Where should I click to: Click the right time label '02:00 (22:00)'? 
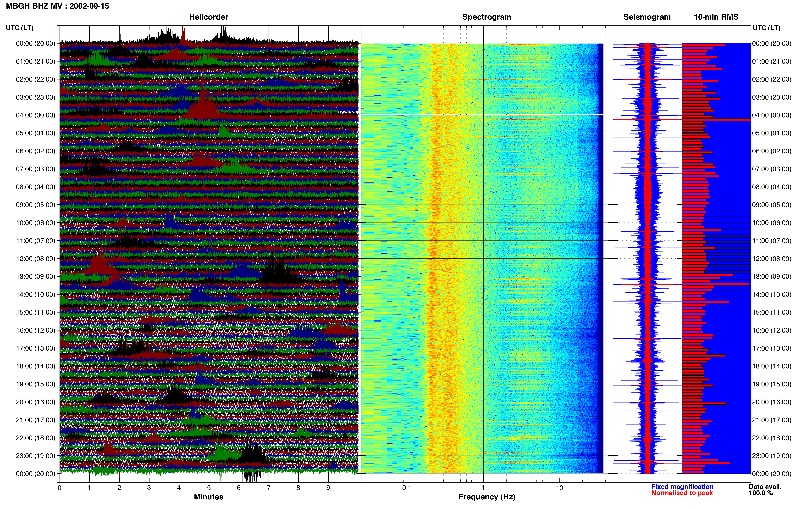[x=772, y=80]
